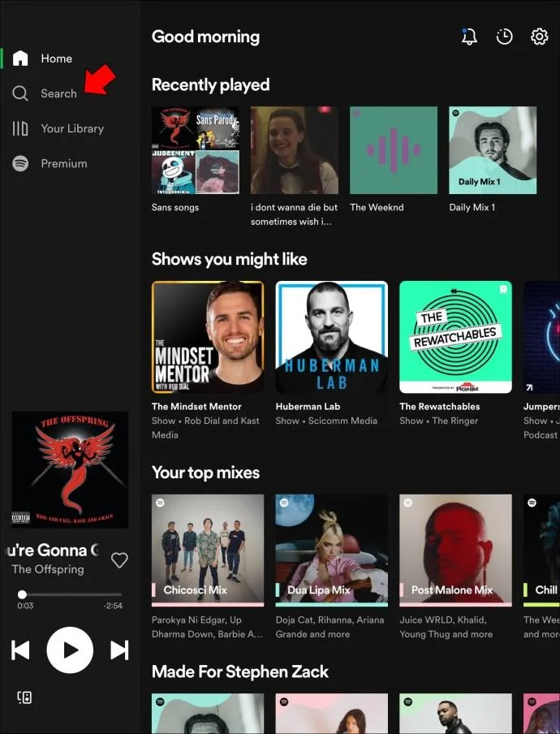Open the Search menu label

58,93
